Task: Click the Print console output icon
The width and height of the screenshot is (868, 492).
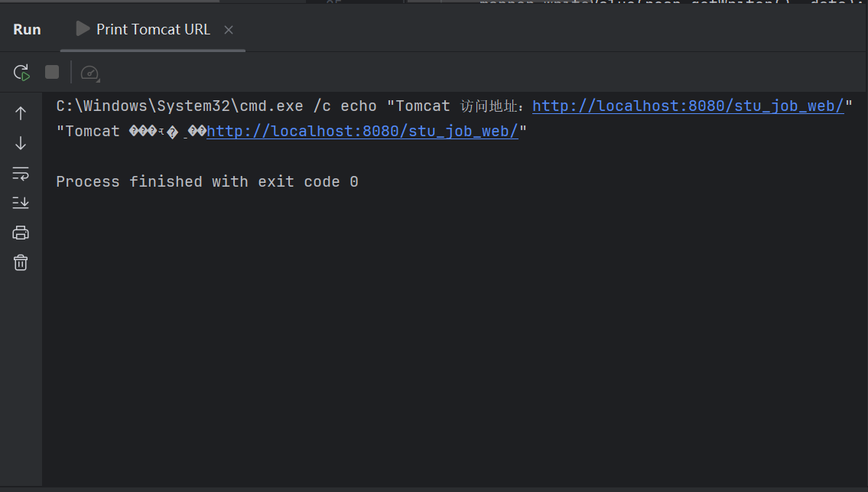Action: (x=21, y=232)
